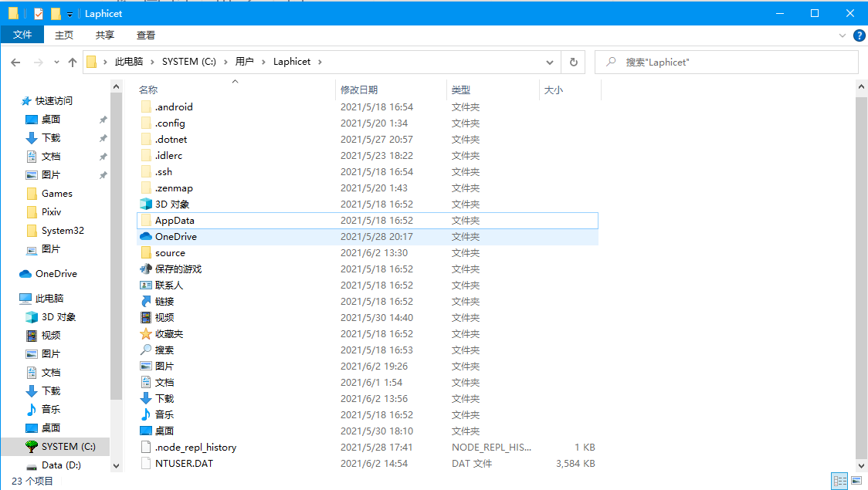This screenshot has width=868, height=490.
Task: Click navigation pane scroll down arrow
Action: click(x=116, y=465)
